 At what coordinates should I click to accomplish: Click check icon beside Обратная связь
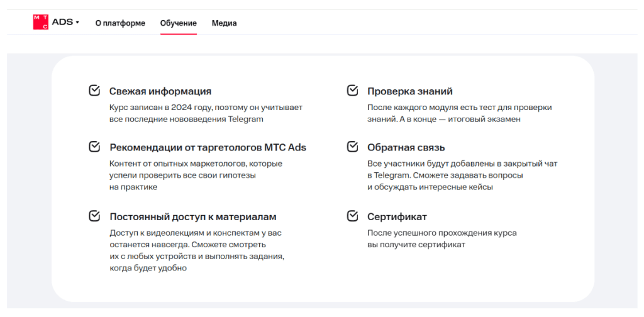(x=352, y=147)
